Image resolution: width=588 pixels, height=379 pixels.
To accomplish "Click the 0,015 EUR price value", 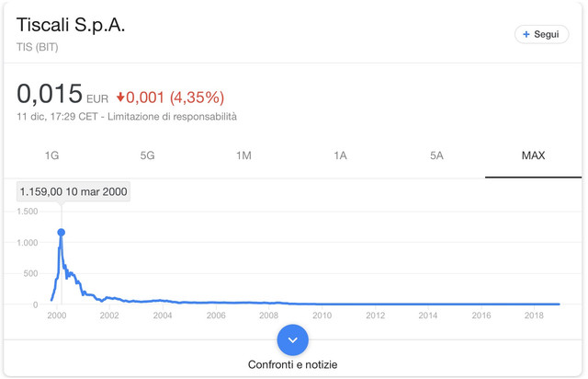I will click(x=62, y=94).
